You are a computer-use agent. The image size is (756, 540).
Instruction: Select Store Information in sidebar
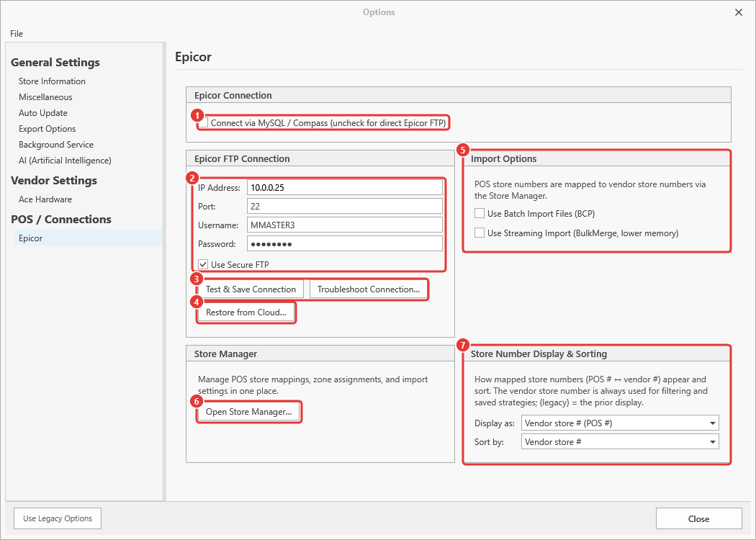click(52, 81)
